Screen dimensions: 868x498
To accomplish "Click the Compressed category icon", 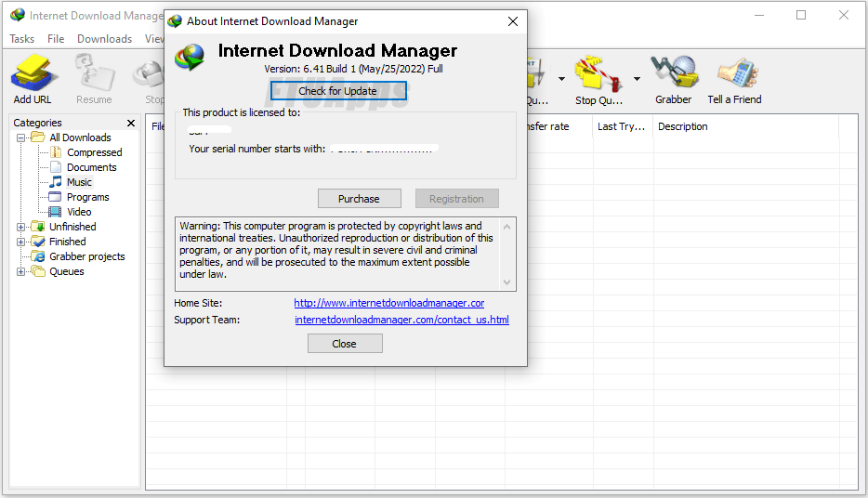I will pos(56,152).
